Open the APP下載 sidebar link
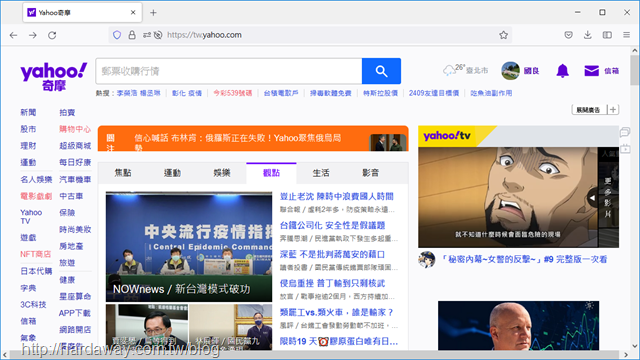This screenshot has width=640, height=360. point(75,313)
